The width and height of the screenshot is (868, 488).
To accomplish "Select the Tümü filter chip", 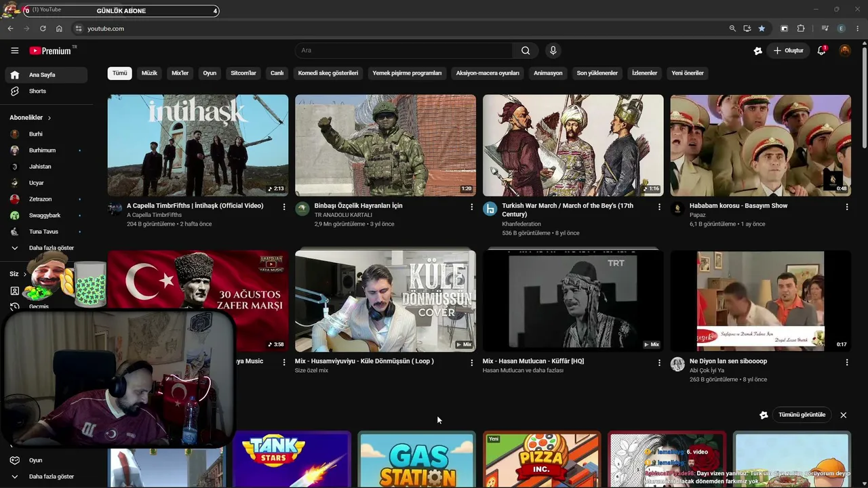I will click(x=119, y=73).
